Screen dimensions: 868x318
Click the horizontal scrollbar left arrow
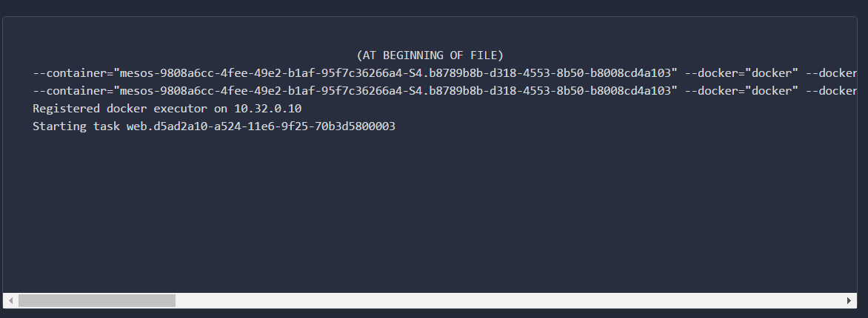(x=10, y=300)
